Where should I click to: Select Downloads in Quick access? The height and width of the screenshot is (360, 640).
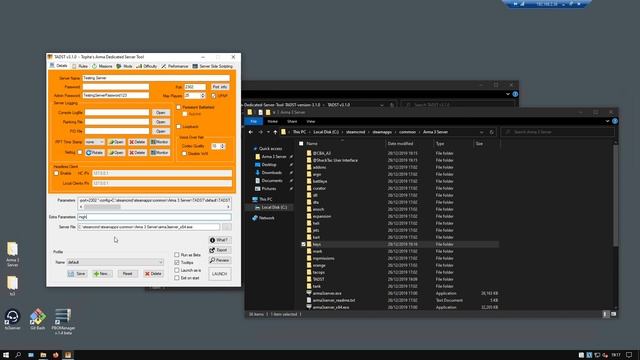click(x=271, y=173)
